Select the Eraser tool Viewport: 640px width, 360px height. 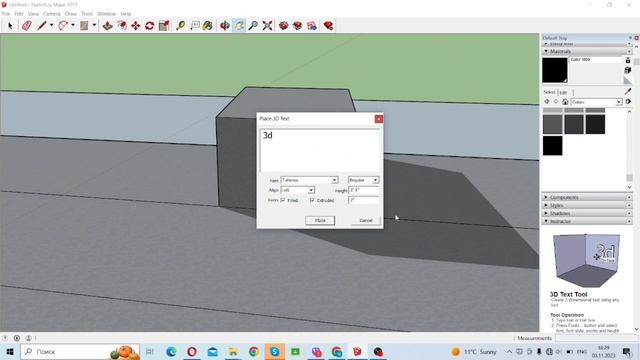pyautogui.click(x=27, y=26)
